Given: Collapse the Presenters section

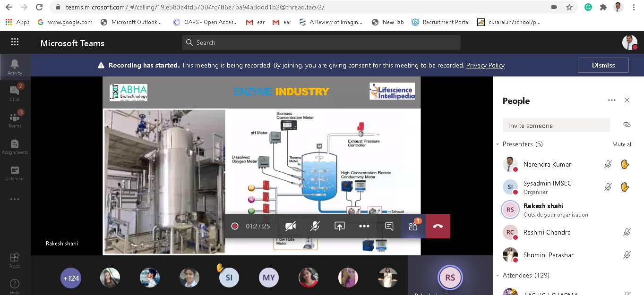Looking at the screenshot, I should [x=498, y=144].
